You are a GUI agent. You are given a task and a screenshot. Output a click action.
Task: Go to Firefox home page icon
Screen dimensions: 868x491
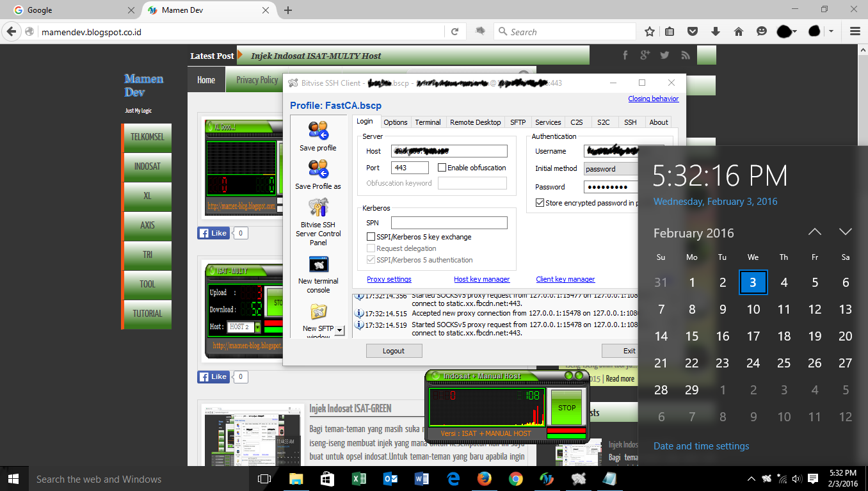(x=738, y=31)
